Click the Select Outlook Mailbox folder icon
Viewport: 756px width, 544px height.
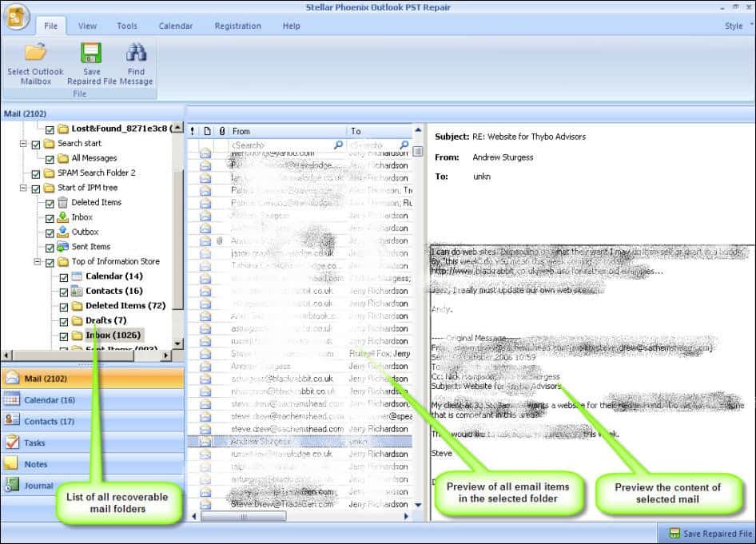pyautogui.click(x=35, y=52)
